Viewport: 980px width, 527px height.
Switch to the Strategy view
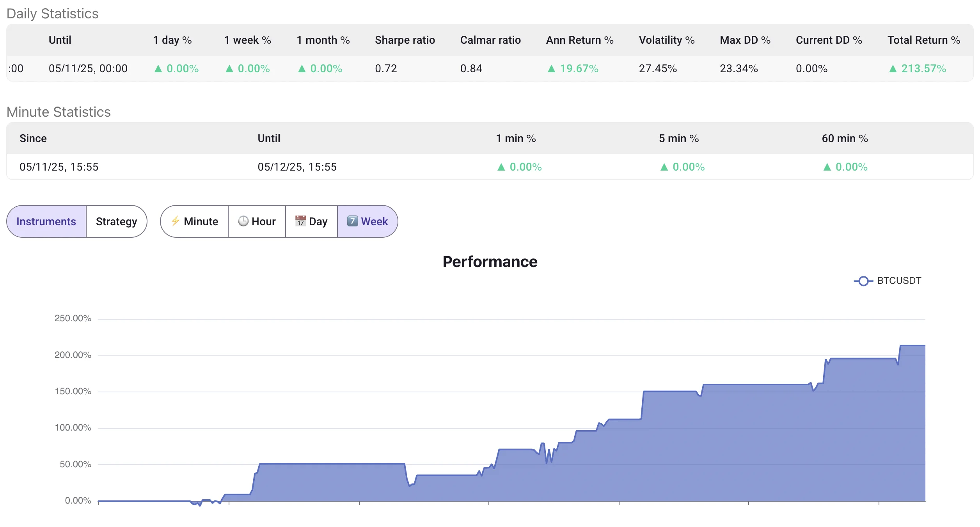(116, 221)
